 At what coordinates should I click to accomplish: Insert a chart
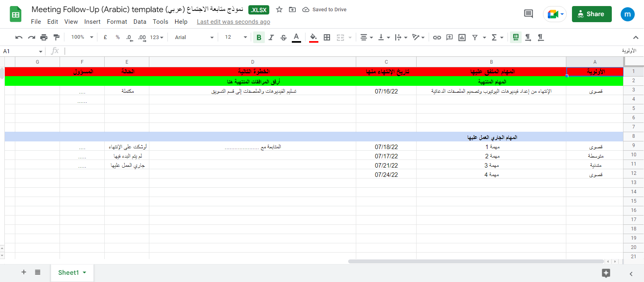462,37
